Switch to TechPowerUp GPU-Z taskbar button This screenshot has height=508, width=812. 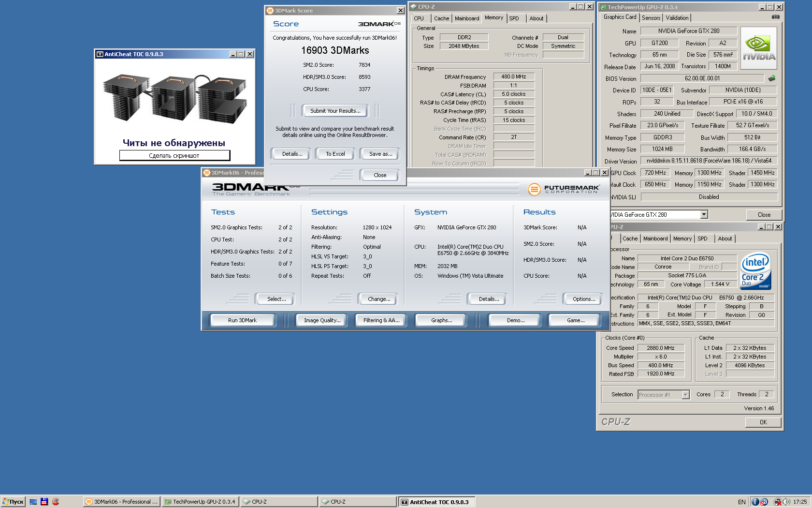point(200,502)
